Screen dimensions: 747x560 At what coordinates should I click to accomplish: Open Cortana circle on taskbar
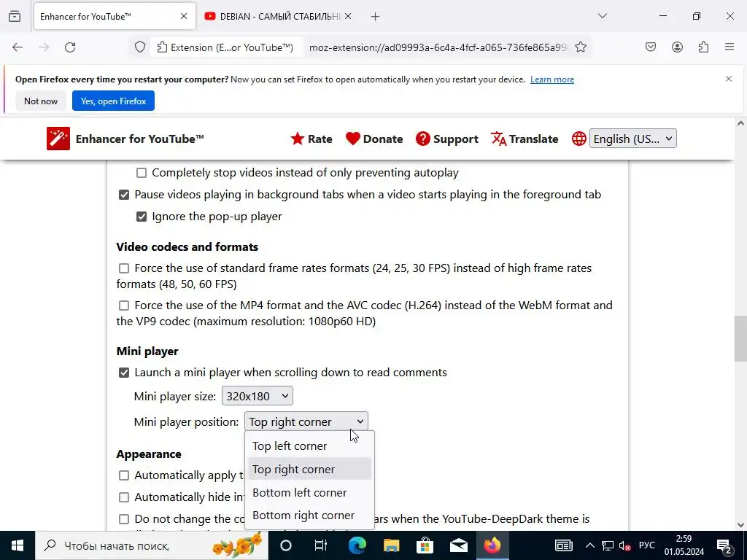[286, 545]
